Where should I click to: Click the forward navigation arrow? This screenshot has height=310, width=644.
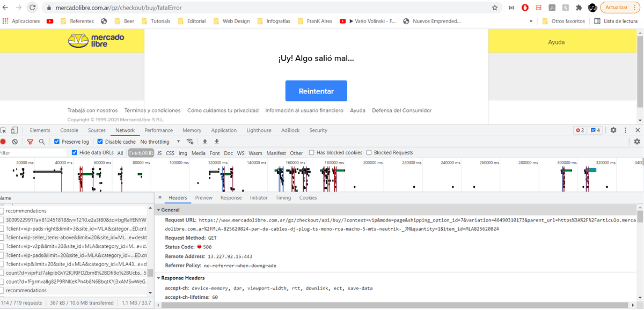pos(18,8)
